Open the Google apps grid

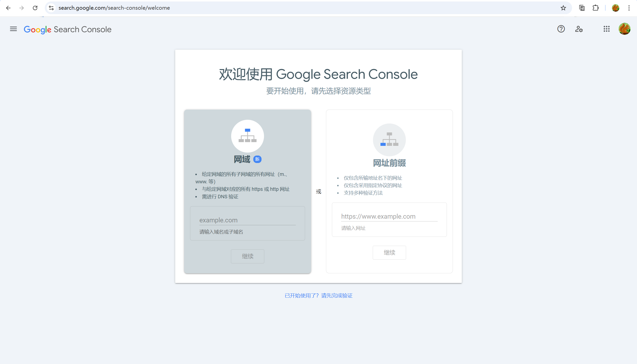point(606,29)
